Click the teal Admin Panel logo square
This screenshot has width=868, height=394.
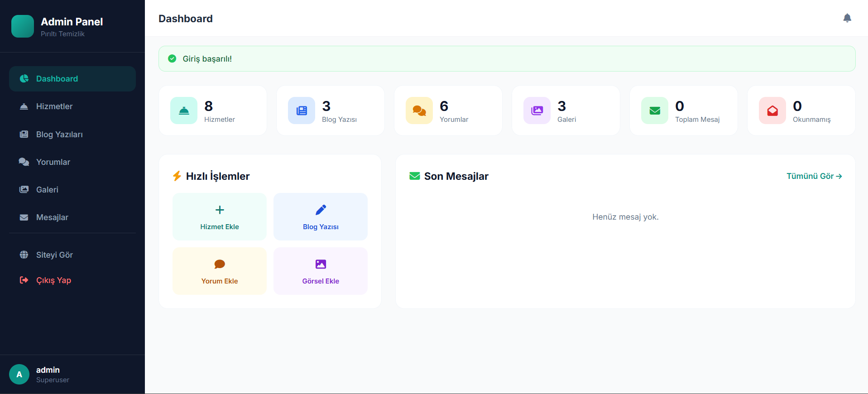(x=23, y=26)
